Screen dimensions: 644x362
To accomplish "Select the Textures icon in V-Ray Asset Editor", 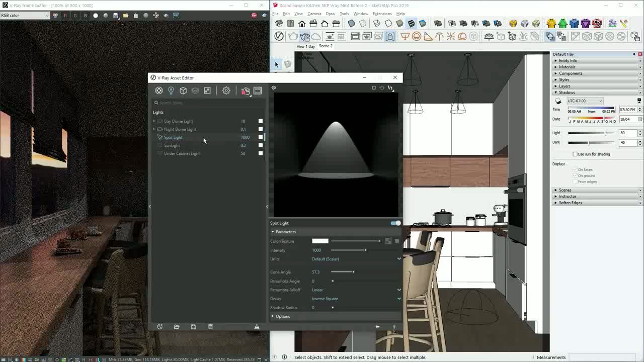I will pyautogui.click(x=207, y=90).
